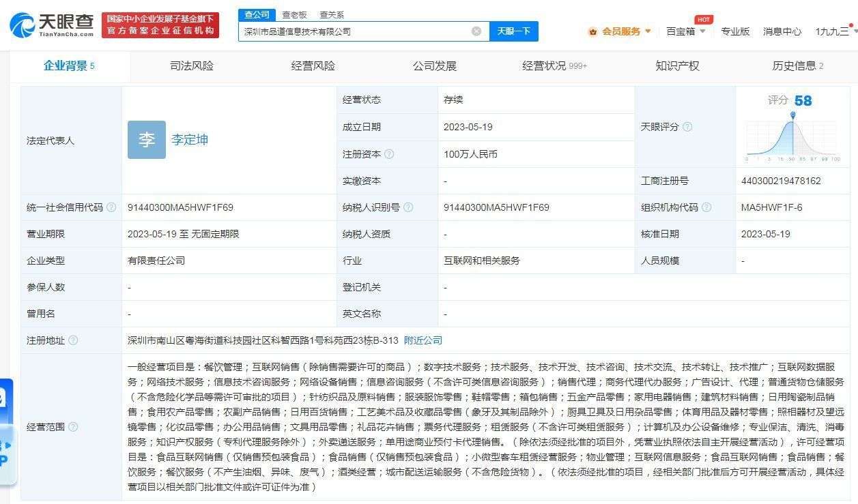Click the help icon next to 注册地址

tap(73, 340)
